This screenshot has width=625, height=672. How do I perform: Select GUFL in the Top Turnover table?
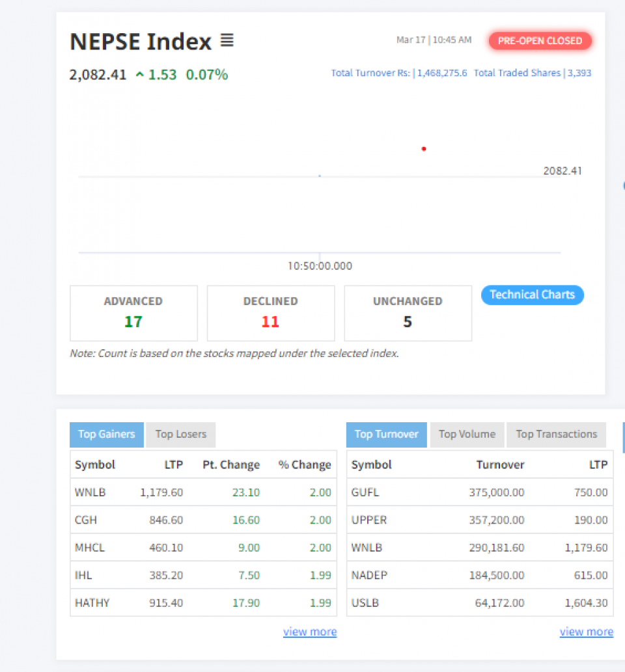point(365,492)
